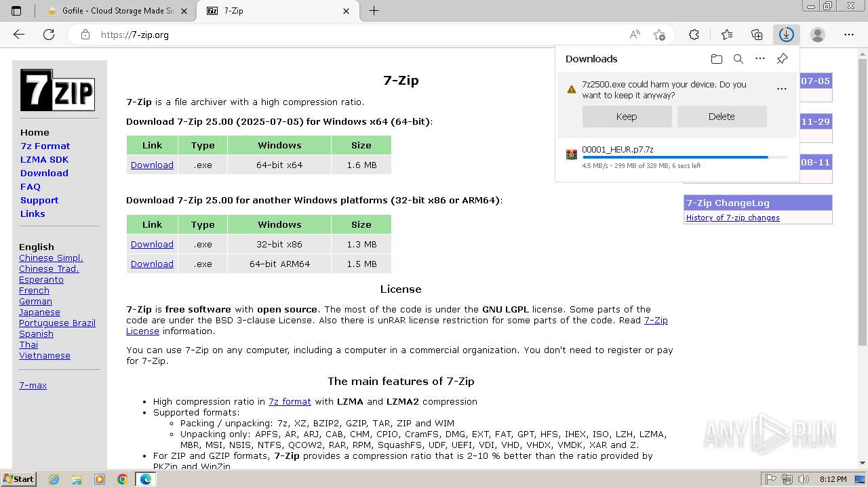The image size is (868, 488).
Task: Switch language to Japanese
Action: (x=39, y=312)
